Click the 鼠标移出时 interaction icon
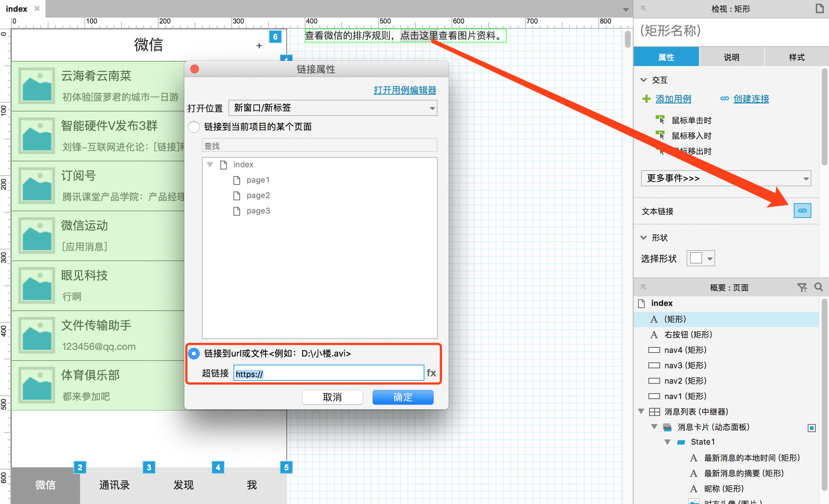Viewport: 829px width, 504px height. click(x=660, y=151)
